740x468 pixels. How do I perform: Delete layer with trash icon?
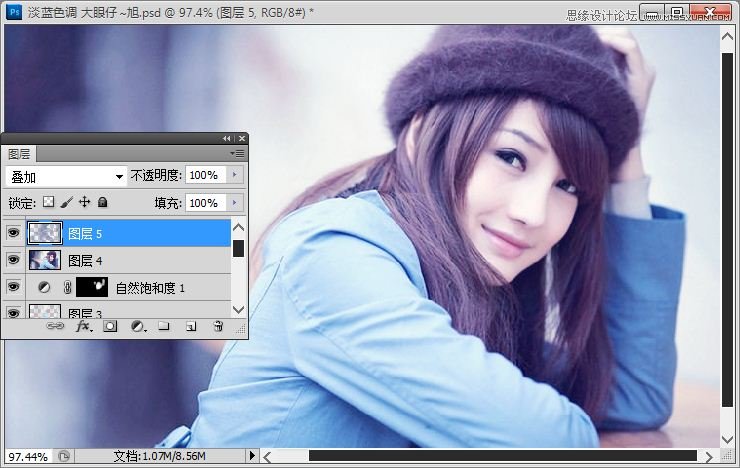(218, 326)
